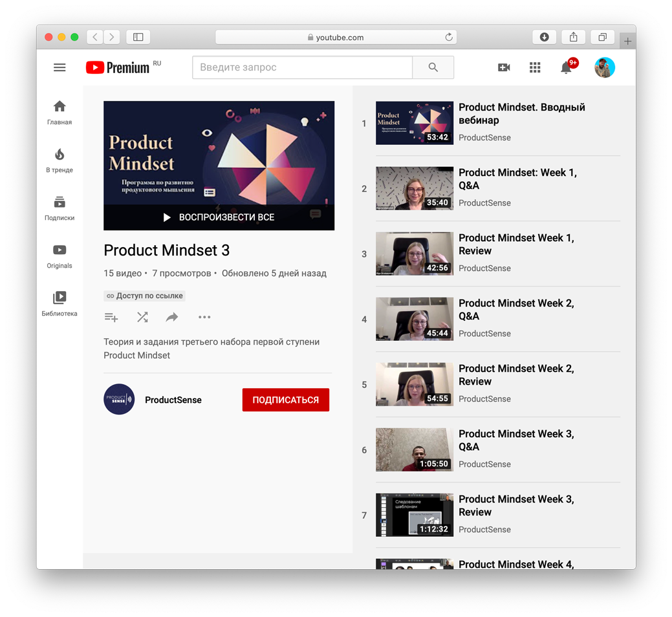672x617 pixels.
Task: Show Safari downloads
Action: pos(545,37)
